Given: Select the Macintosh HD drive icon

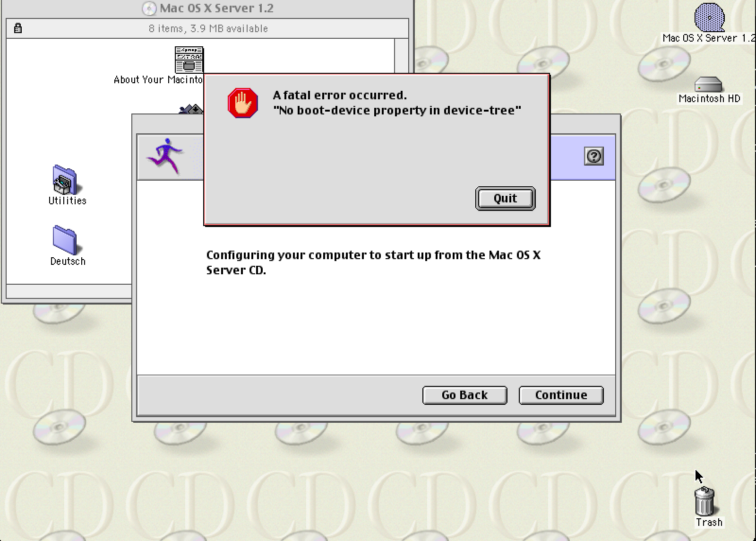Looking at the screenshot, I should click(x=708, y=85).
